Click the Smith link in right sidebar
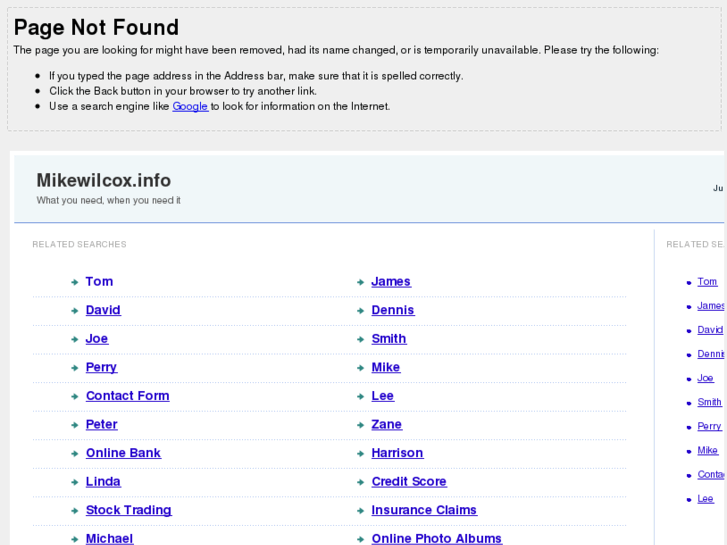The height and width of the screenshot is (545, 727). (x=709, y=402)
